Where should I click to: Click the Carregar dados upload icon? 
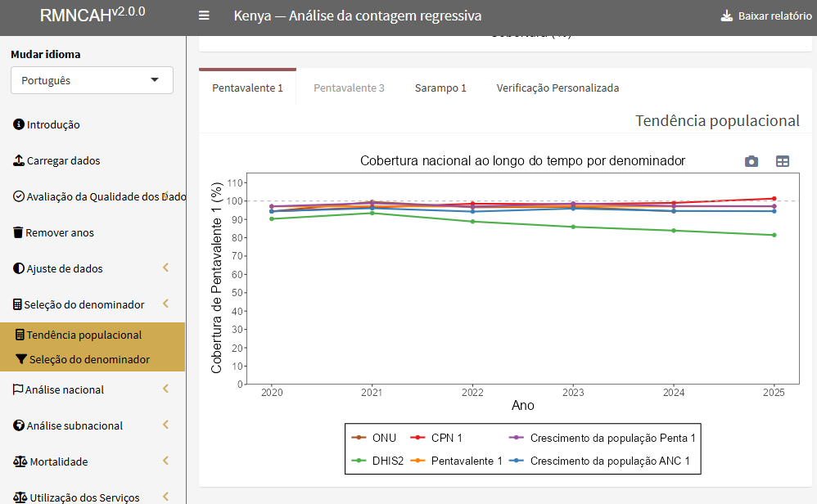coord(19,160)
